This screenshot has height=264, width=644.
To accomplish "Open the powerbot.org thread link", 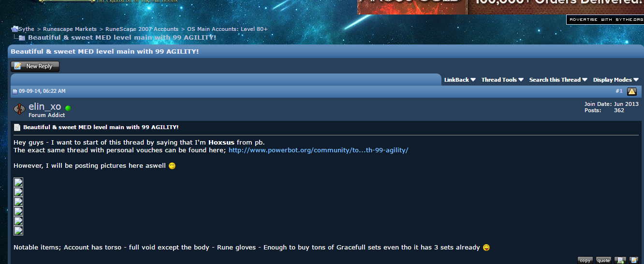I will click(318, 150).
